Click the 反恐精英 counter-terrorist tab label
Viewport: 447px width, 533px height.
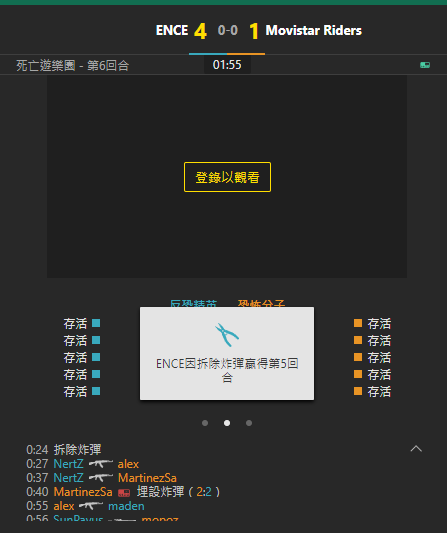pos(193,303)
